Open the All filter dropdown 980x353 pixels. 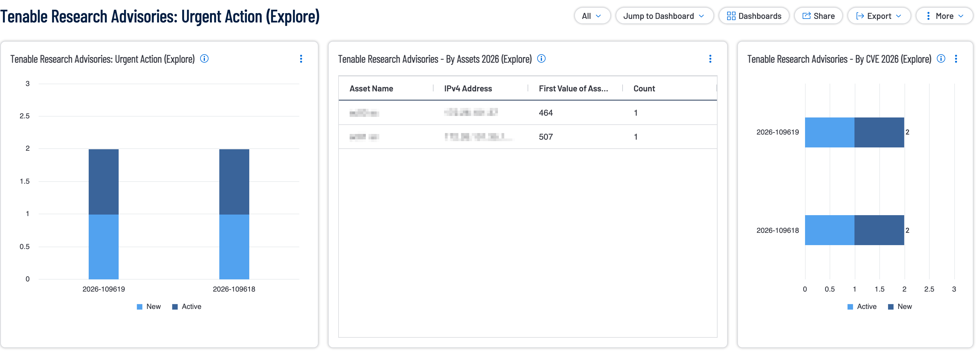pyautogui.click(x=592, y=16)
